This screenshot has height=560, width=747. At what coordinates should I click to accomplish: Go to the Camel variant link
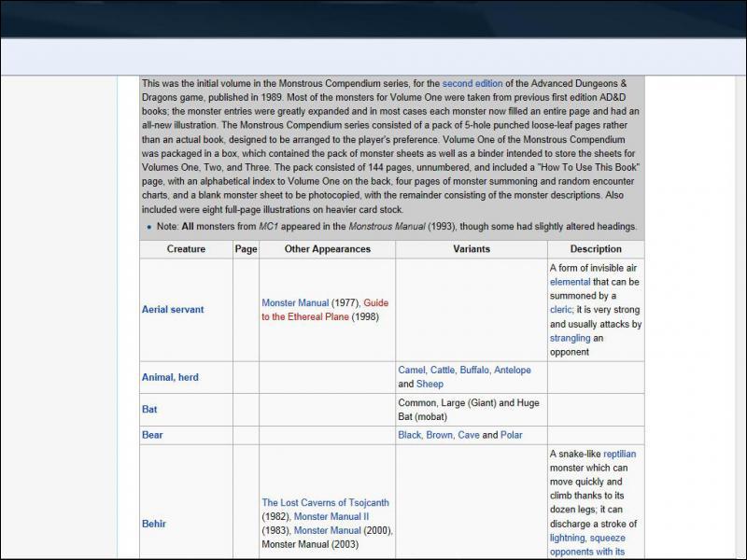click(412, 370)
